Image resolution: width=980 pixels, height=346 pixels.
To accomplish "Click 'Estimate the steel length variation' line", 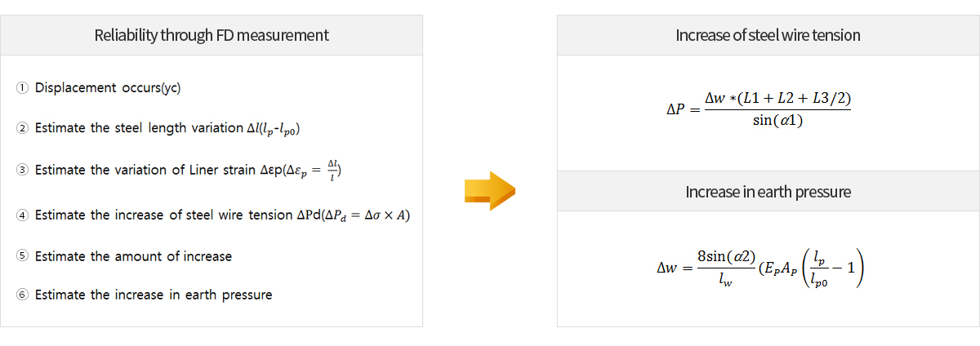I will [x=174, y=128].
